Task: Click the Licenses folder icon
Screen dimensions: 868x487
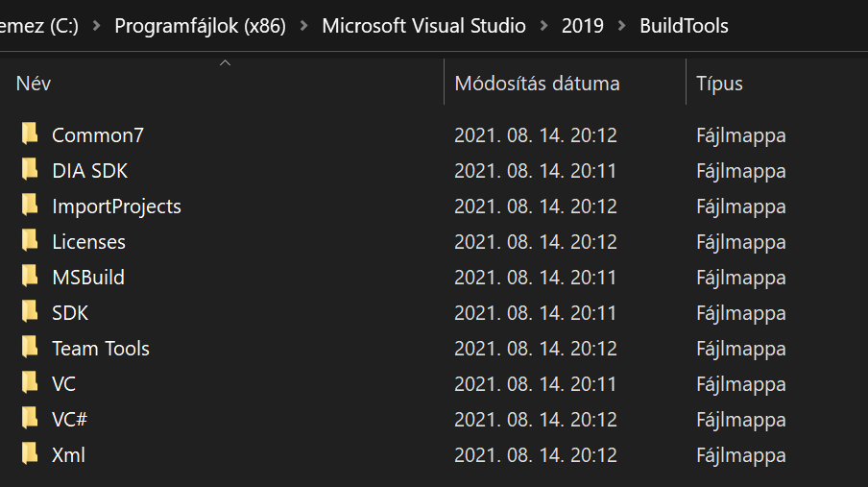Action: (30, 240)
